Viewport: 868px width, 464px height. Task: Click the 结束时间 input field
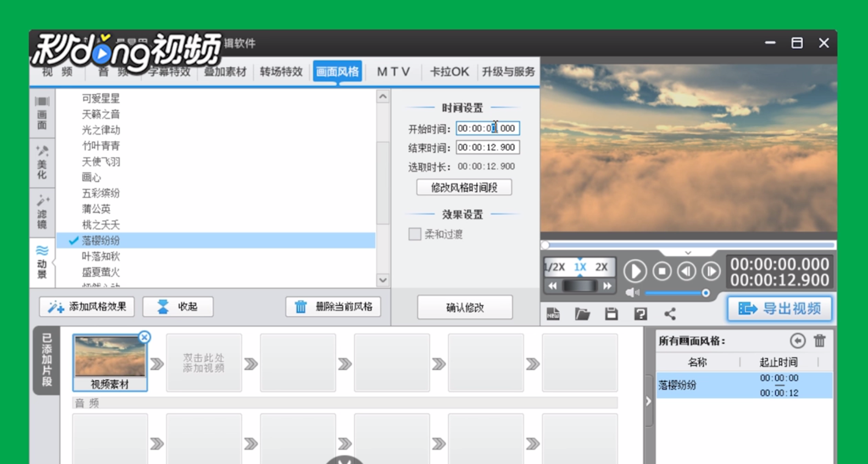488,148
